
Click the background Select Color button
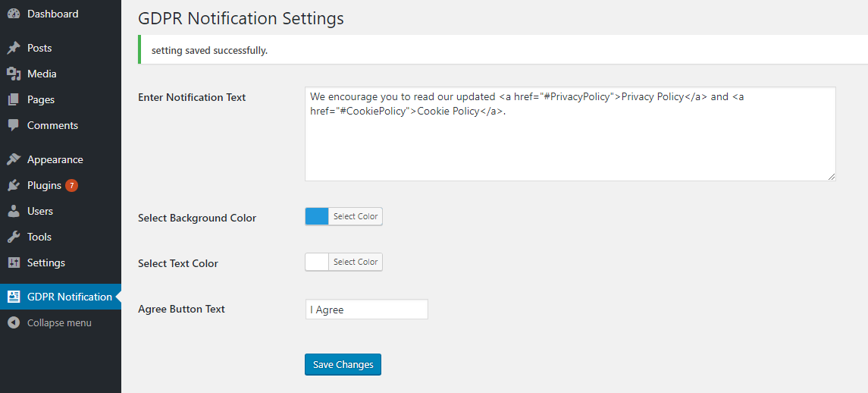356,217
